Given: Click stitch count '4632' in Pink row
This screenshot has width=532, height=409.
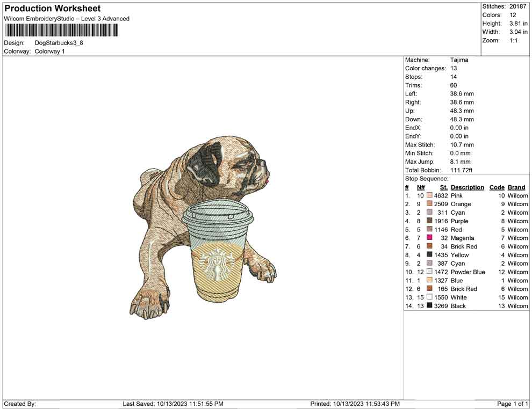Looking at the screenshot, I should [x=441, y=195].
